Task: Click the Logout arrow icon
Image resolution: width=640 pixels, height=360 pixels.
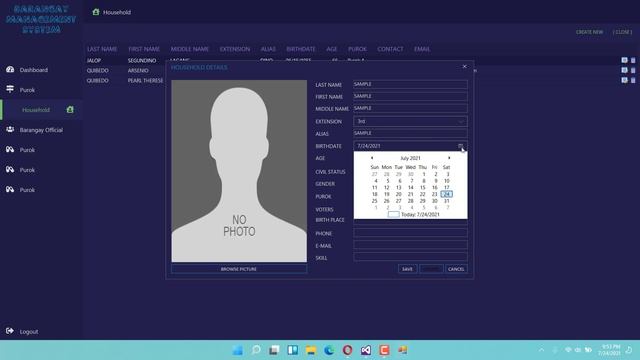Action: pos(10,331)
